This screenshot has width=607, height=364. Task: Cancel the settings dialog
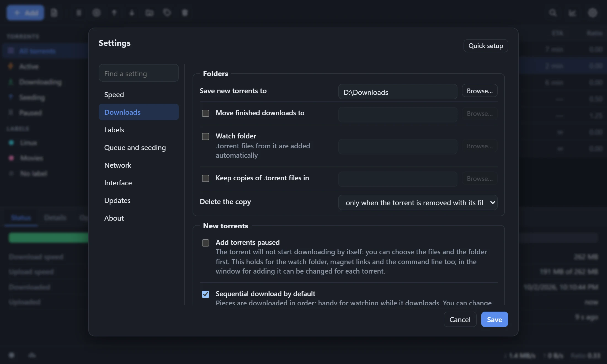point(460,319)
